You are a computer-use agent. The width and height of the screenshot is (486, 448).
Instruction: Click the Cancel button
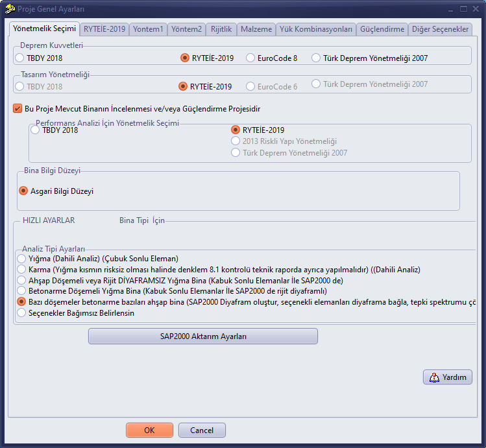pyautogui.click(x=202, y=430)
